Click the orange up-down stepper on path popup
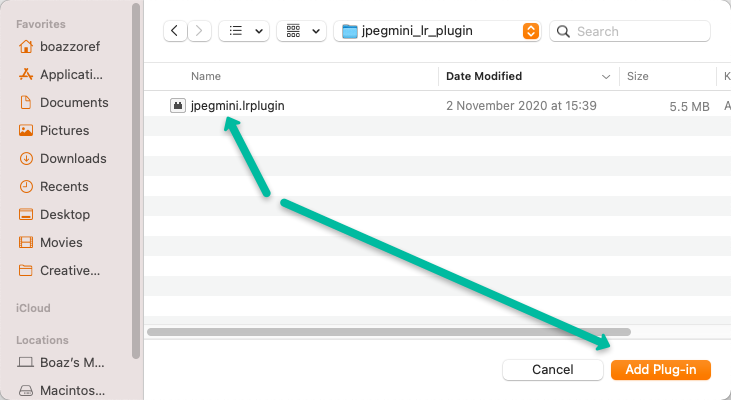Screen dimensions: 731x400 click(x=531, y=31)
